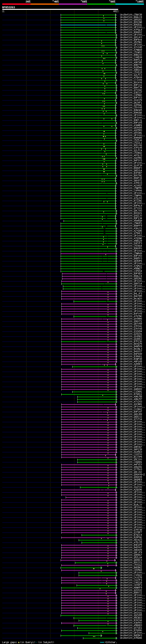Click the orange ~40% identity legend segment
This screenshot has width=146, height=644.
(x=45, y=4)
